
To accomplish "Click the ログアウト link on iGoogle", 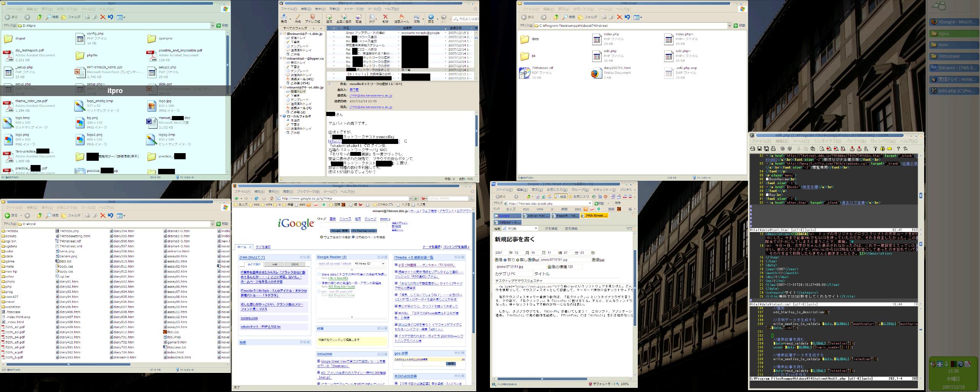I will pos(464,211).
